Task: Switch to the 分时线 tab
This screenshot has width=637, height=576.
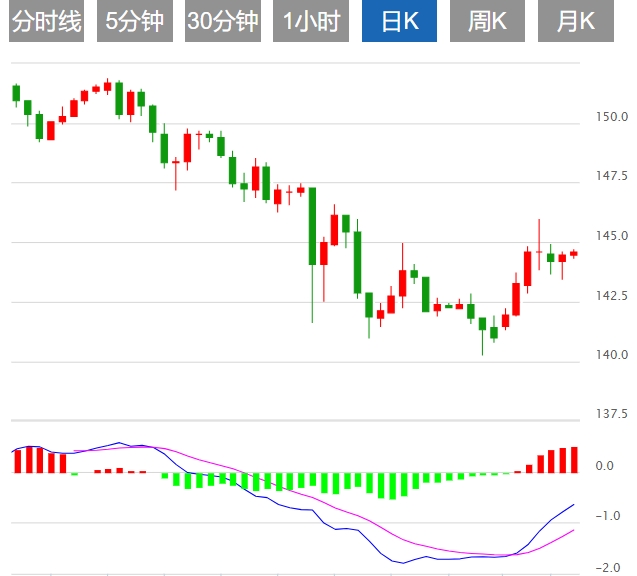Action: pos(46,22)
